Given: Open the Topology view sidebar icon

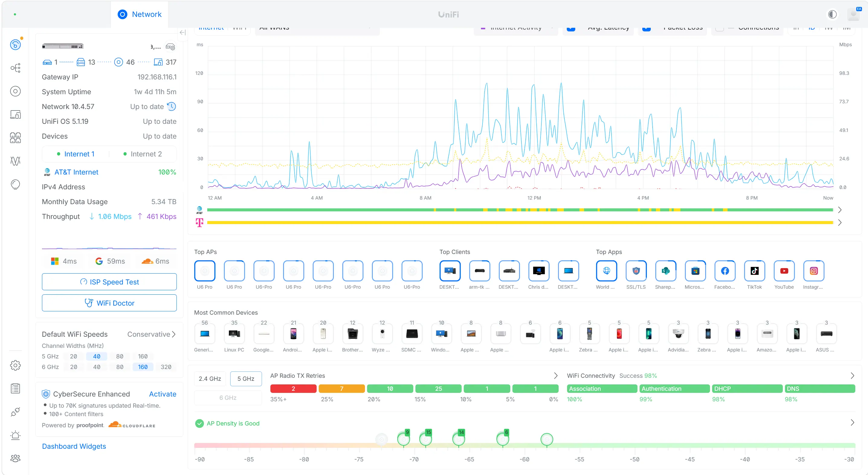Looking at the screenshot, I should (x=15, y=68).
